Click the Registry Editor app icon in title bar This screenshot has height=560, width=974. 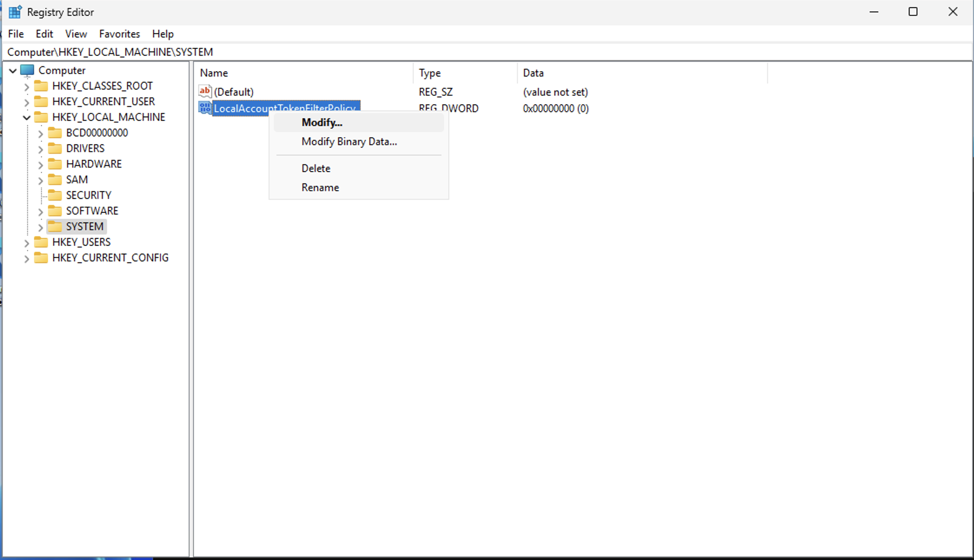[15, 12]
